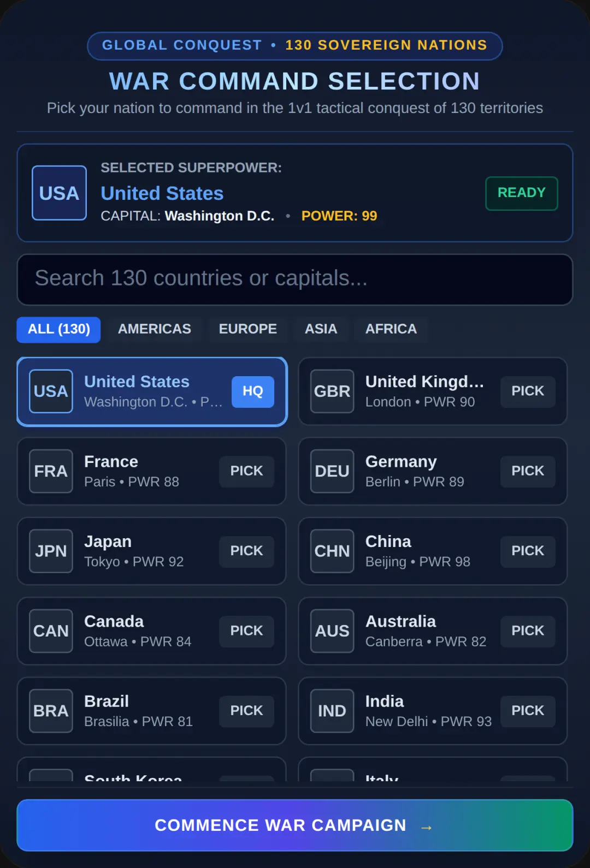Start the Commence War Campaign button
590x868 pixels.
[295, 825]
